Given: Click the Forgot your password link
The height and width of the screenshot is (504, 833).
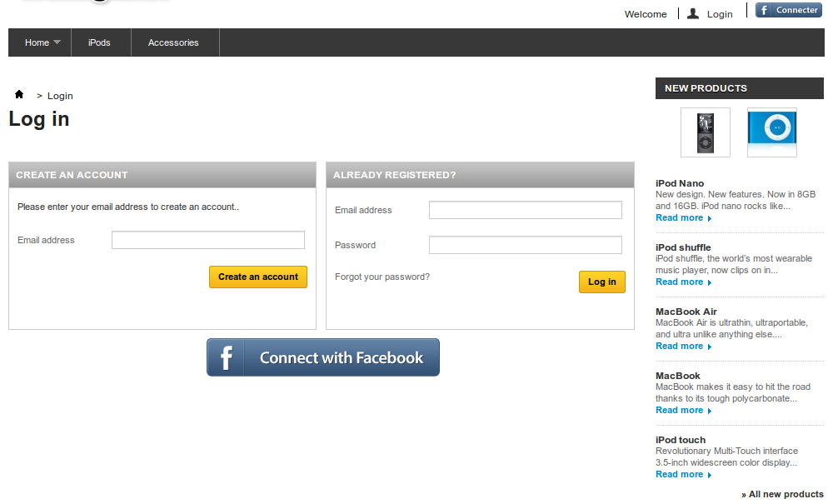Looking at the screenshot, I should pos(382,277).
